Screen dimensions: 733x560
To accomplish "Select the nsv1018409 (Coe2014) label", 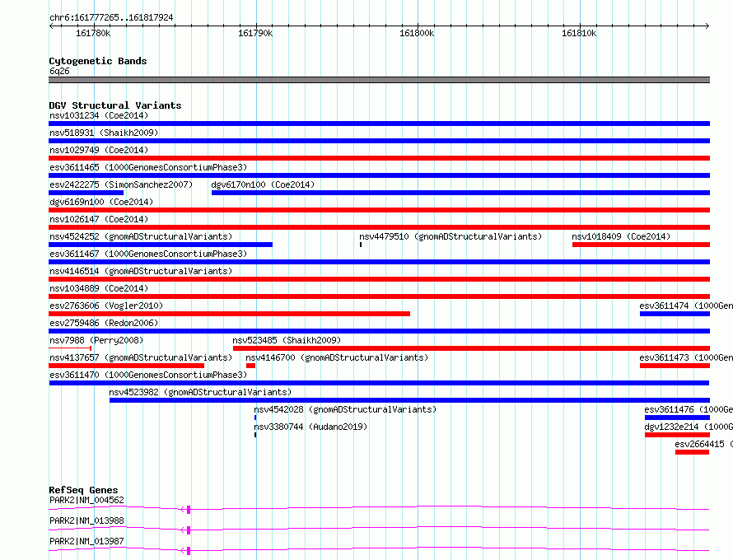I will click(621, 236).
